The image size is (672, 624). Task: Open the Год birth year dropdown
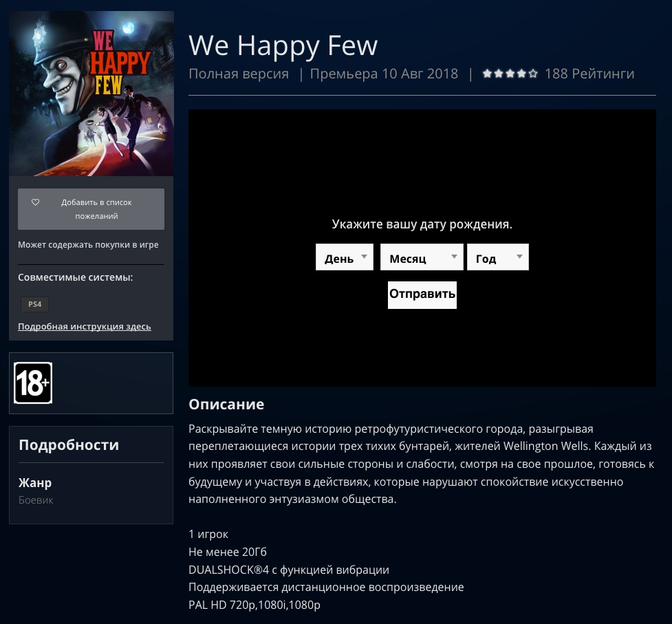click(498, 257)
